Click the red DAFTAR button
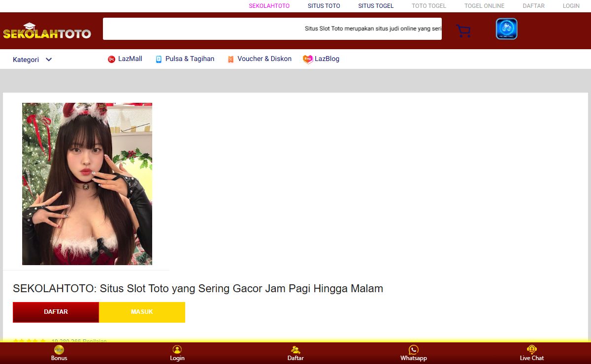 pos(56,312)
